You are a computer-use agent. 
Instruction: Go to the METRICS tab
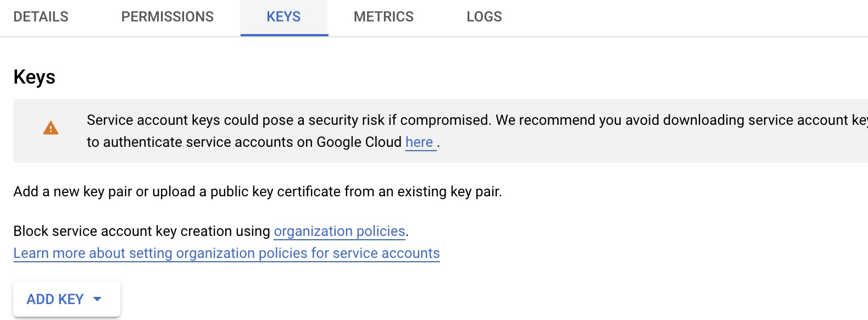pyautogui.click(x=383, y=16)
